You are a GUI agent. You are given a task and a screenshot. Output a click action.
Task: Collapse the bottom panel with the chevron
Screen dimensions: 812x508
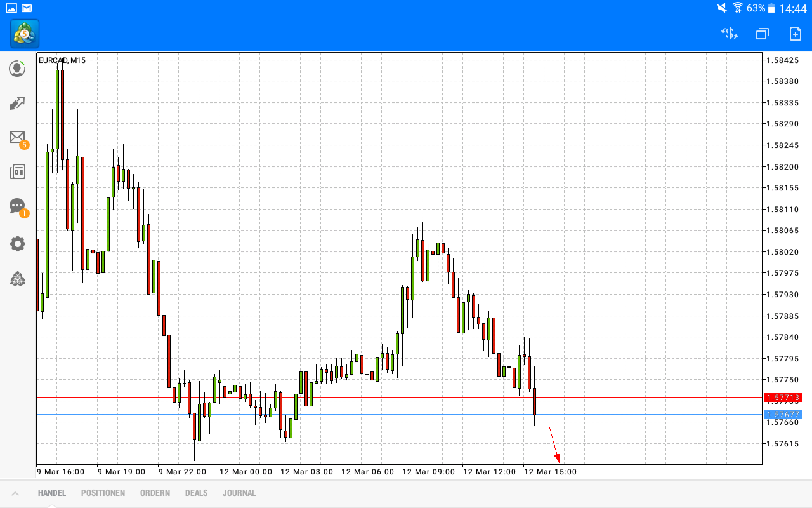click(16, 493)
